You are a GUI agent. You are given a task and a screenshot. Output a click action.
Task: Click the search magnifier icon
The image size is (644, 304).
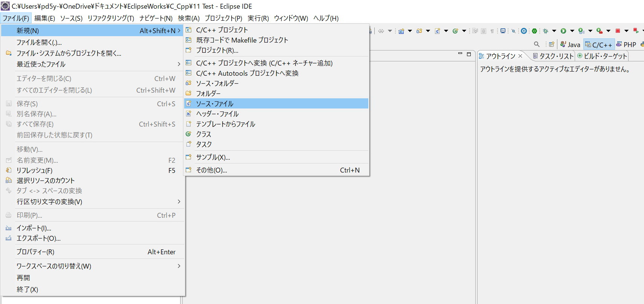click(x=537, y=44)
